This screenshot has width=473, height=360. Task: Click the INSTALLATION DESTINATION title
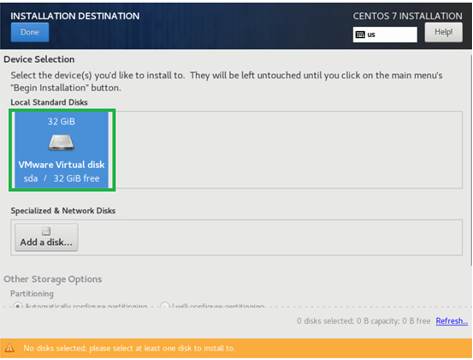click(75, 16)
